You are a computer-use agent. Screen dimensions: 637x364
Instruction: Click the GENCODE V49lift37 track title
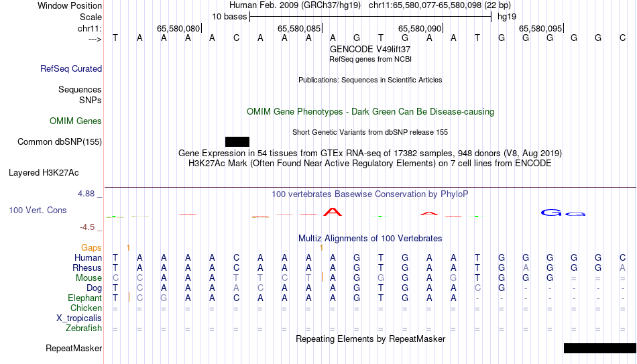pyautogui.click(x=370, y=49)
